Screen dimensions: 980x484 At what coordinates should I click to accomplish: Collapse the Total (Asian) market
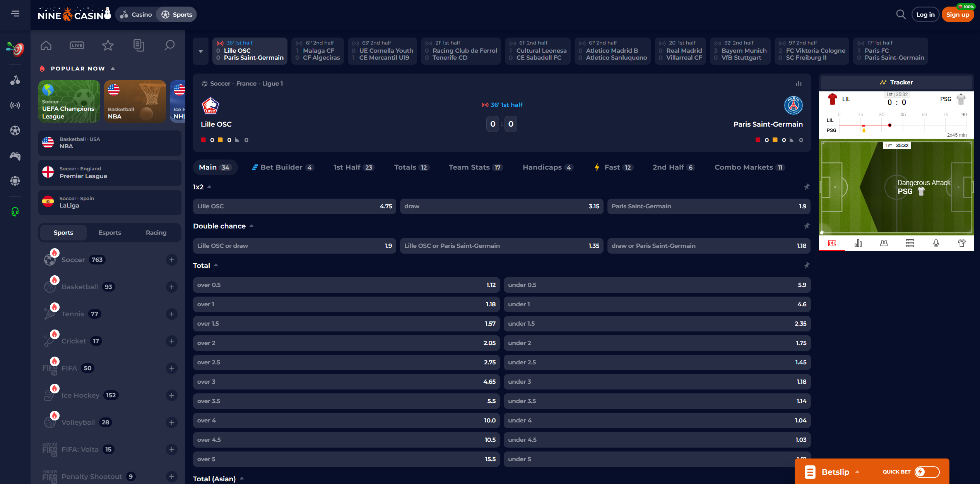242,479
